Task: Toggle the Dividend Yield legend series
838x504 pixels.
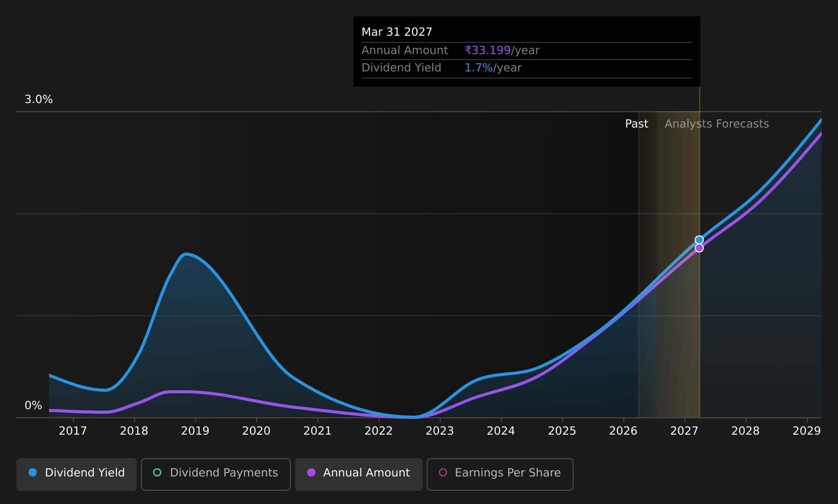Action: [x=77, y=474]
